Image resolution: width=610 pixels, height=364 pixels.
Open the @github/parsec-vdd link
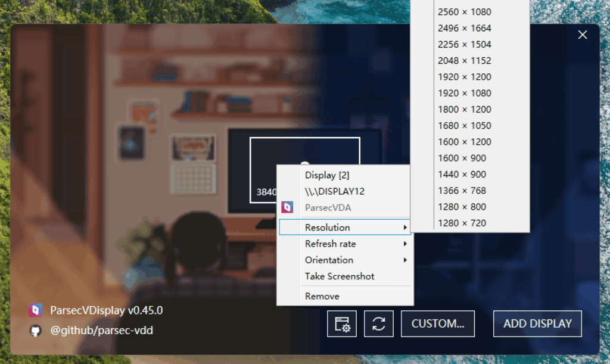(101, 330)
